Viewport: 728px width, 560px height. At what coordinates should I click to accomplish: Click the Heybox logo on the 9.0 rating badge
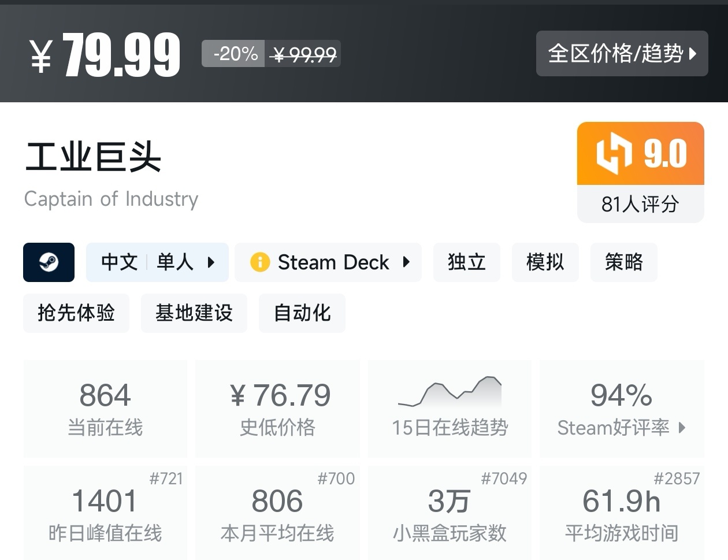(x=614, y=154)
